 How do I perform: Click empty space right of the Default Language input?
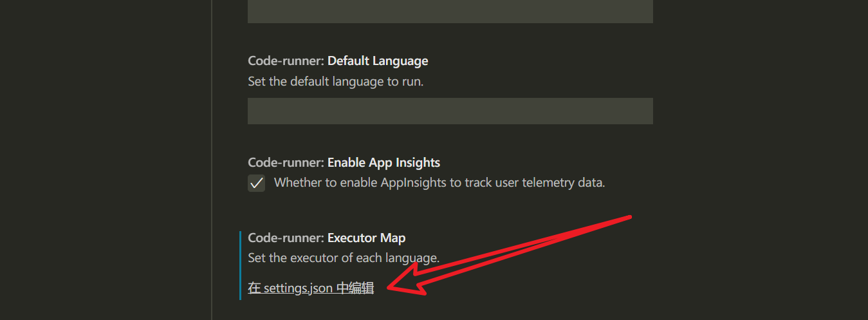(759, 111)
